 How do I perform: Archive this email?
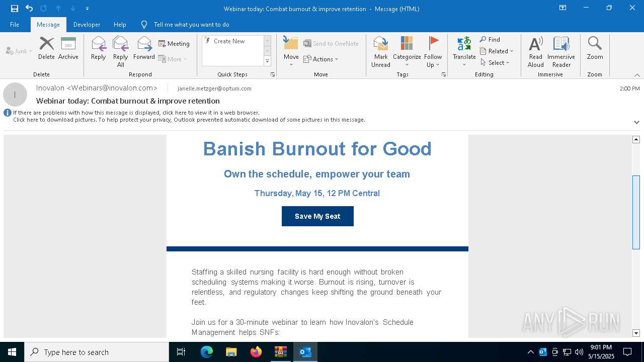coord(68,48)
